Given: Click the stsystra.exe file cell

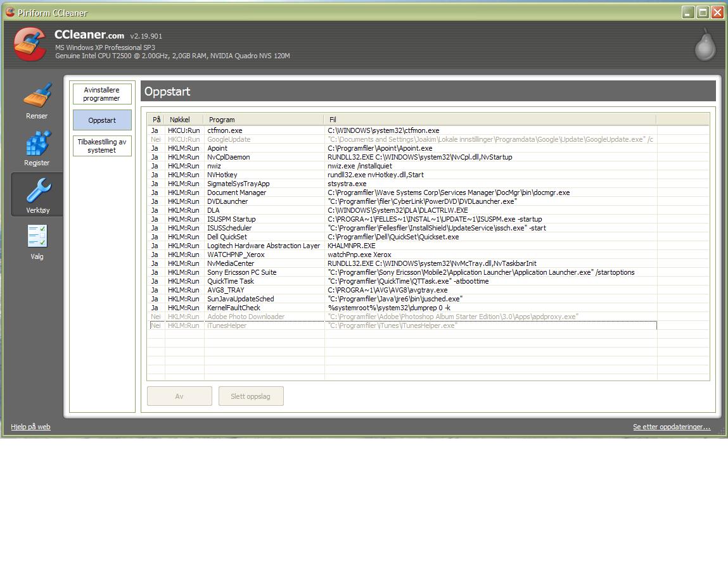Looking at the screenshot, I should coord(347,184).
